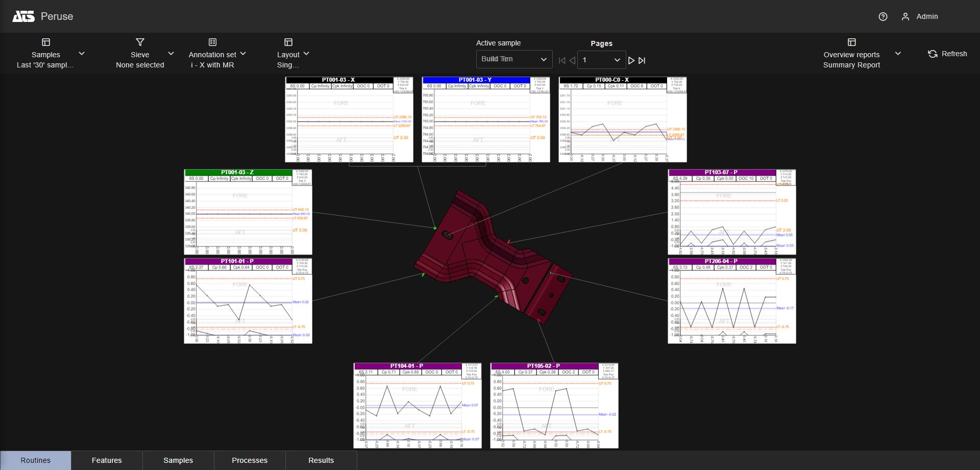Switch to the Results tab

(x=321, y=460)
